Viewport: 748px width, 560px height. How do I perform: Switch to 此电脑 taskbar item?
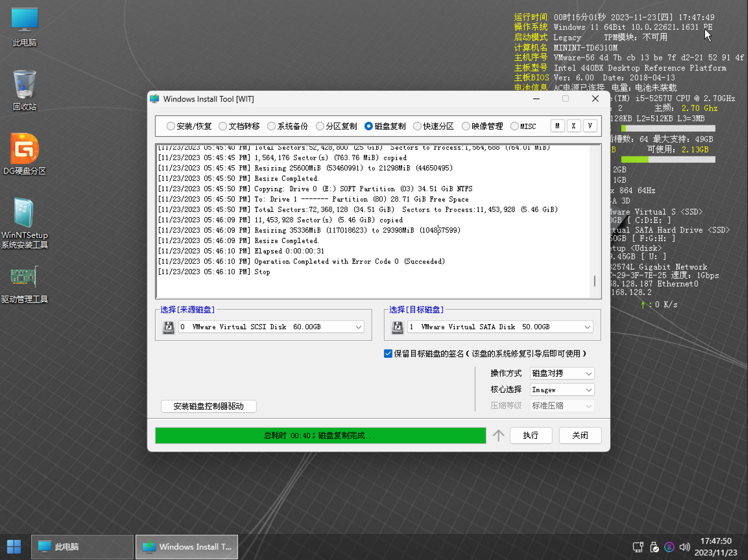[82, 547]
